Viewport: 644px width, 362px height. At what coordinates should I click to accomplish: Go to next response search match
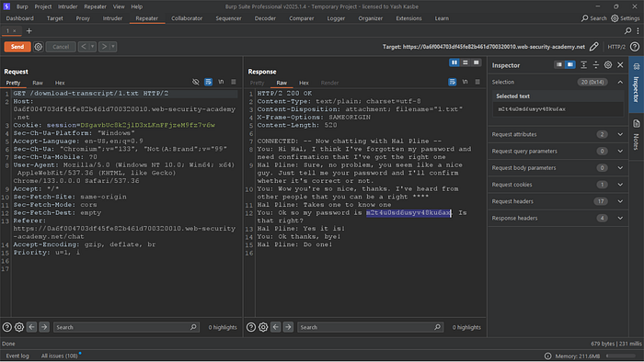(x=288, y=327)
